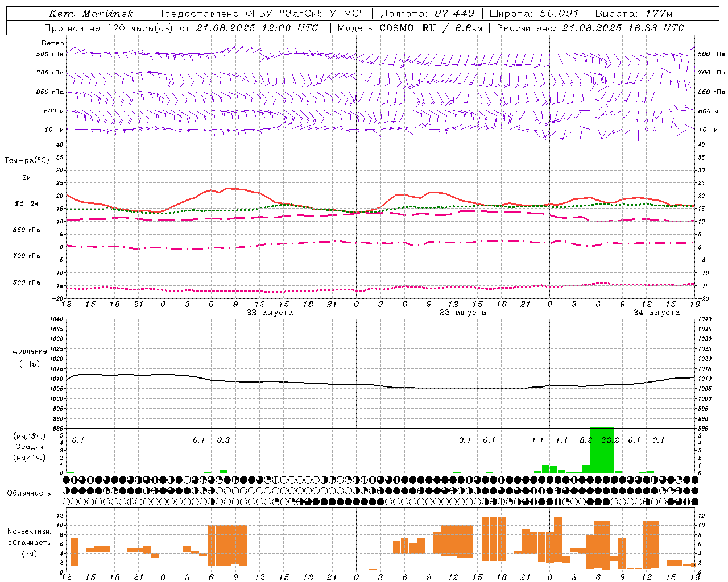Click the tallest green precipitation bar
Screen dimensions: 728x582
602,450
